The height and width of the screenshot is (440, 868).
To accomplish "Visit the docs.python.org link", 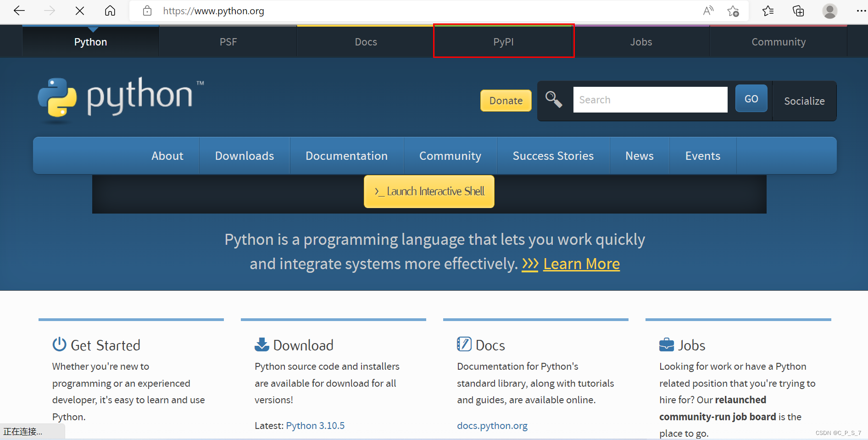I will [x=492, y=426].
